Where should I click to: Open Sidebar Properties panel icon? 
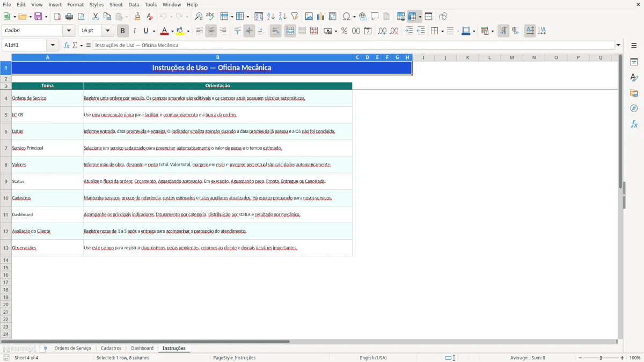[x=634, y=62]
